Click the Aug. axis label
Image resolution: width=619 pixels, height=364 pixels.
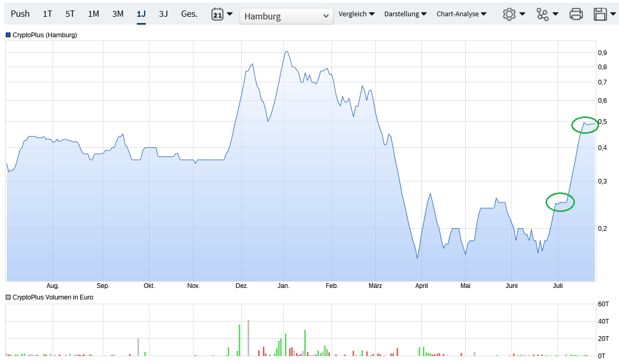(52, 286)
